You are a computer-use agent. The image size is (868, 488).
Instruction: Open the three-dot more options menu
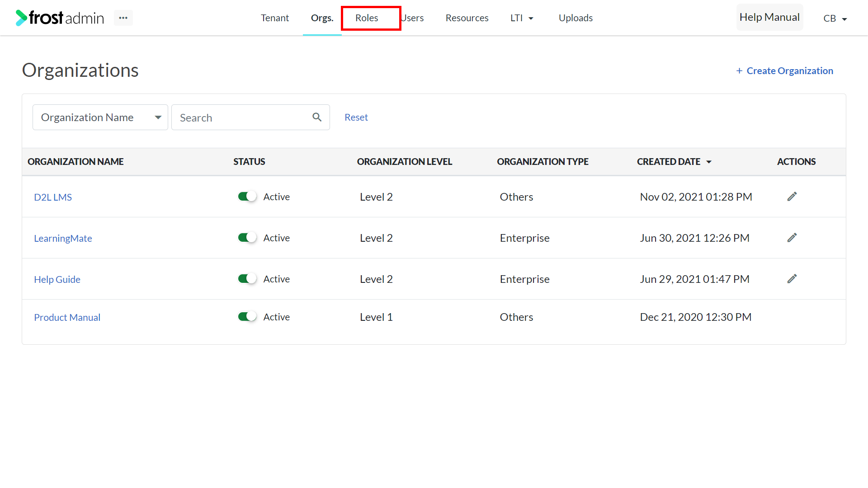click(123, 18)
